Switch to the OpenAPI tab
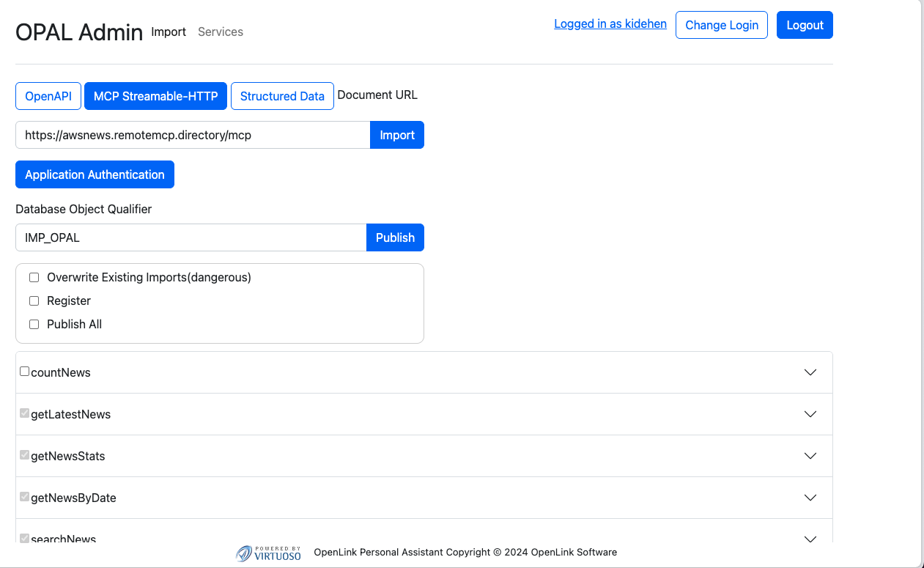924x568 pixels. pyautogui.click(x=48, y=96)
